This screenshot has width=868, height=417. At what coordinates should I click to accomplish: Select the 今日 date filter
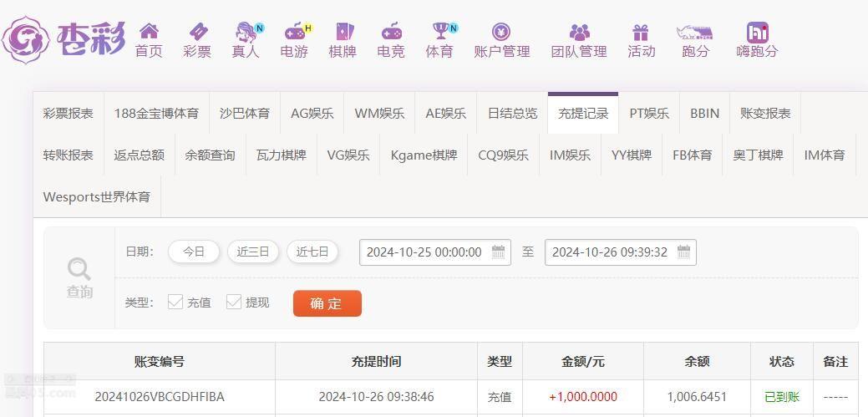click(x=194, y=252)
